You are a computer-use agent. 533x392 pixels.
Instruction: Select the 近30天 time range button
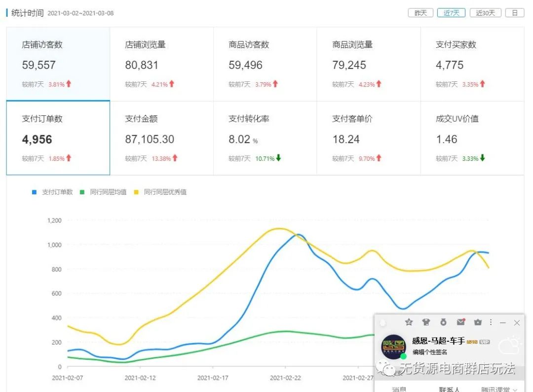486,13
